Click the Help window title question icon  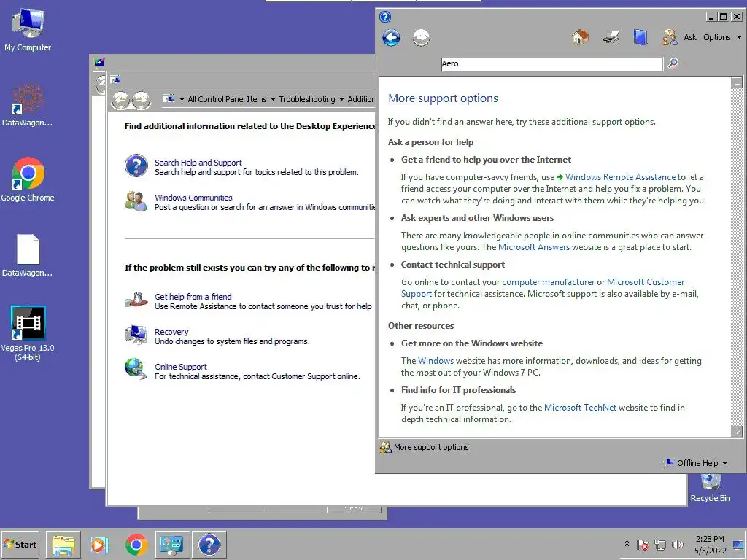pos(385,17)
